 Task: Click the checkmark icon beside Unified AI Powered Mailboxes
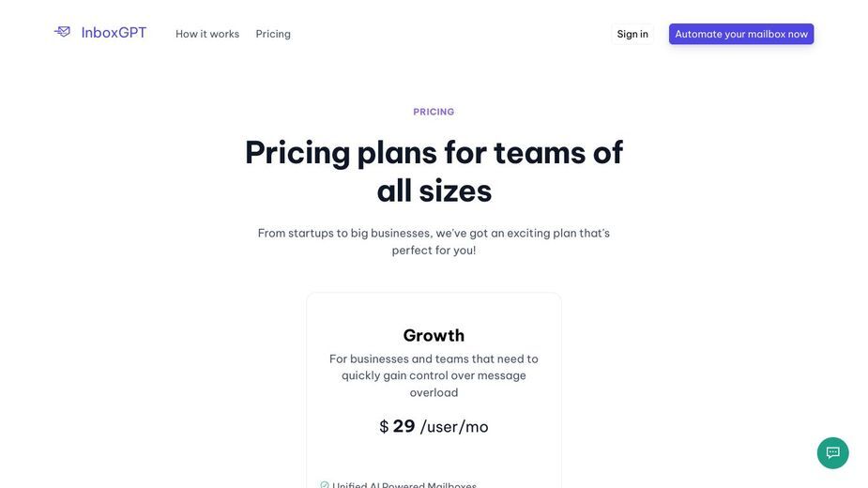[x=325, y=485]
